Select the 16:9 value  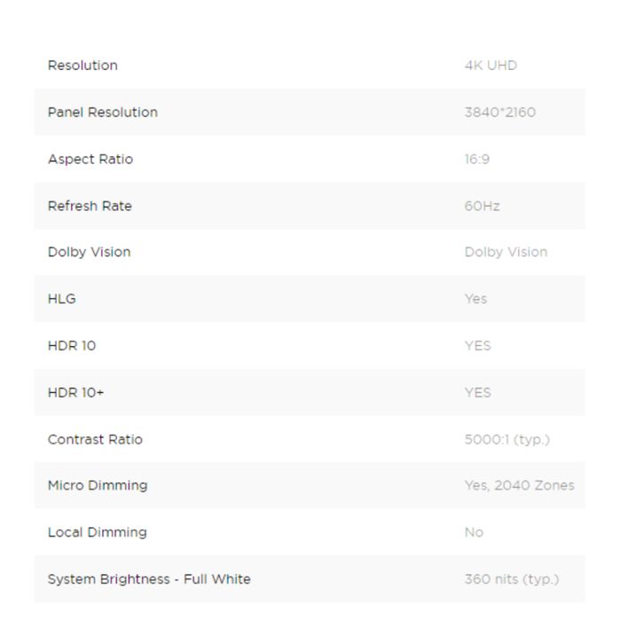pyautogui.click(x=476, y=160)
